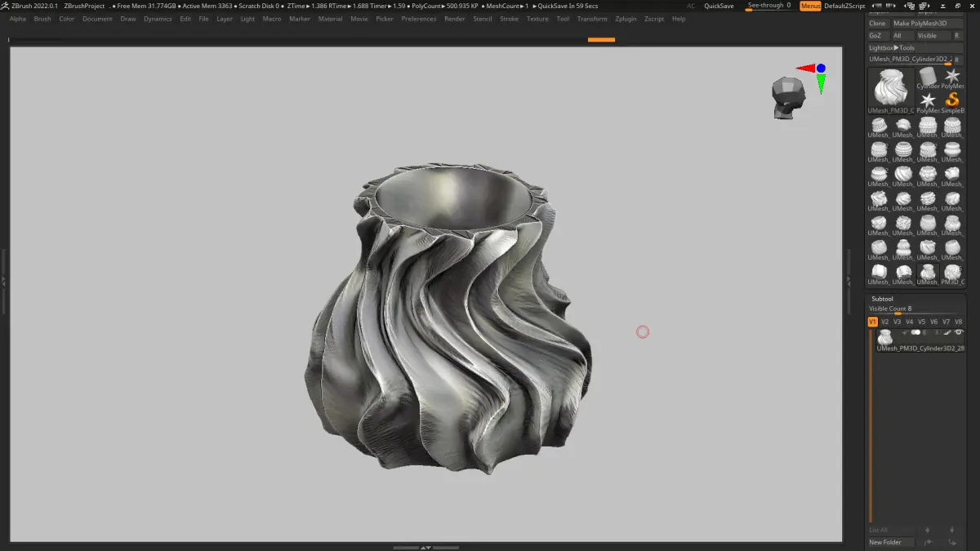The height and width of the screenshot is (551, 980).
Task: Click the red X-axis cone of gizmo
Action: coord(805,69)
